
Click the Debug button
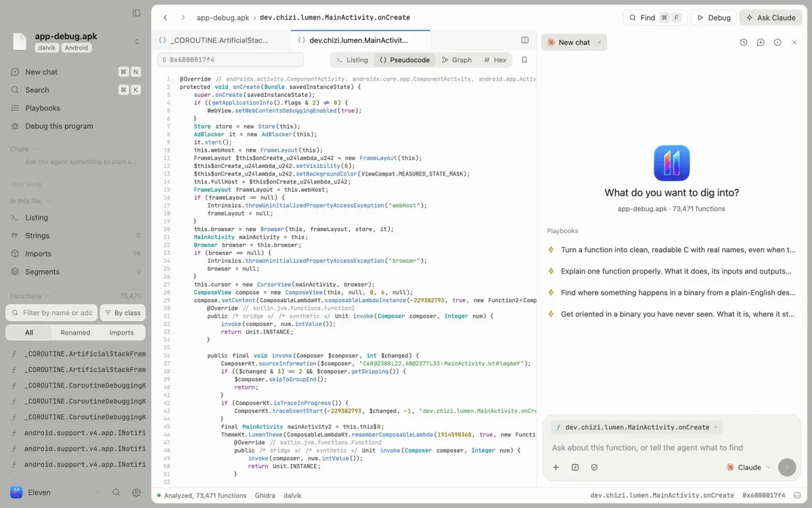713,18
